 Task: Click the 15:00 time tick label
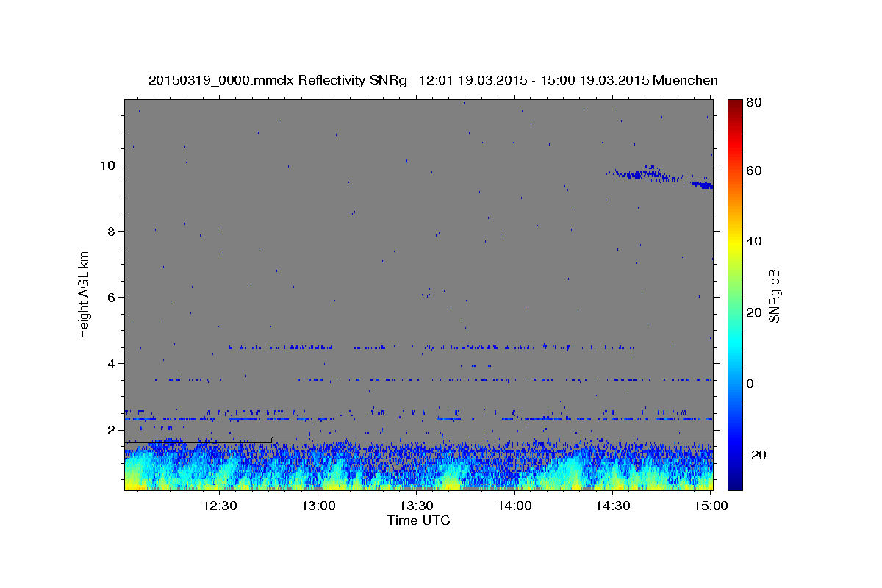pos(711,506)
